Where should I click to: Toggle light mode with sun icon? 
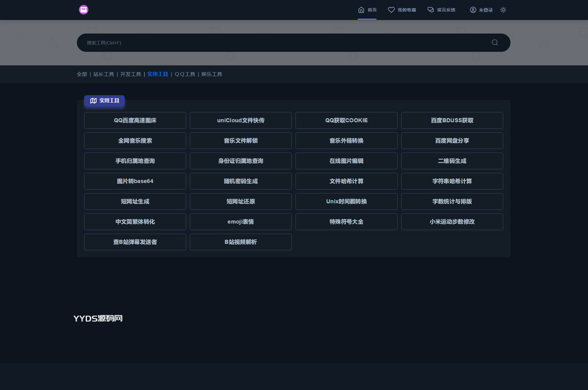point(503,10)
